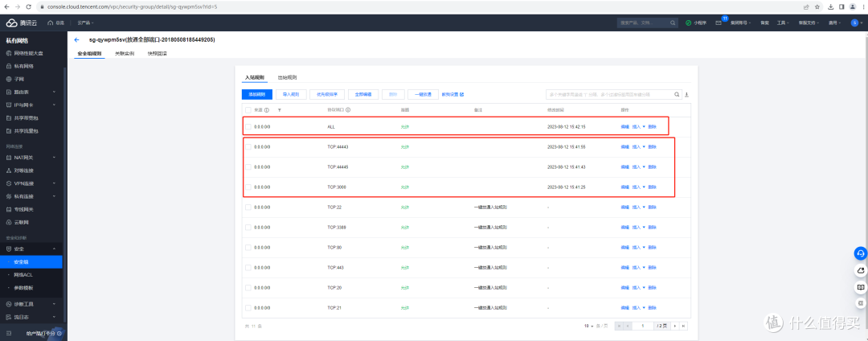Click the 全部编辑 button
This screenshot has width=868, height=341.
[x=363, y=95]
